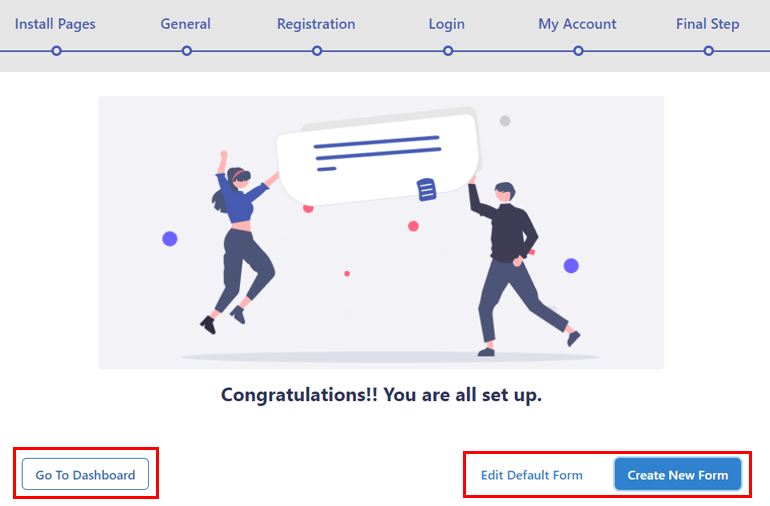Click the Create New Form button

pos(678,475)
